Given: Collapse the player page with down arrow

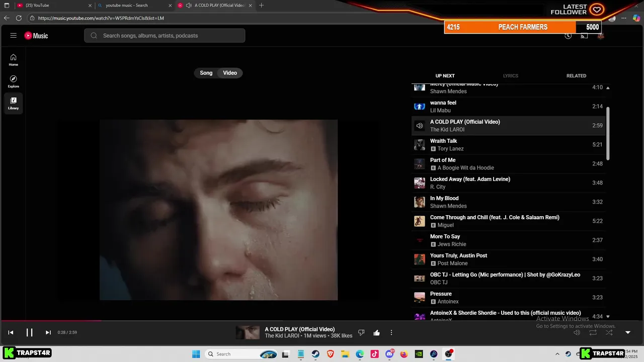Looking at the screenshot, I should coord(628,332).
